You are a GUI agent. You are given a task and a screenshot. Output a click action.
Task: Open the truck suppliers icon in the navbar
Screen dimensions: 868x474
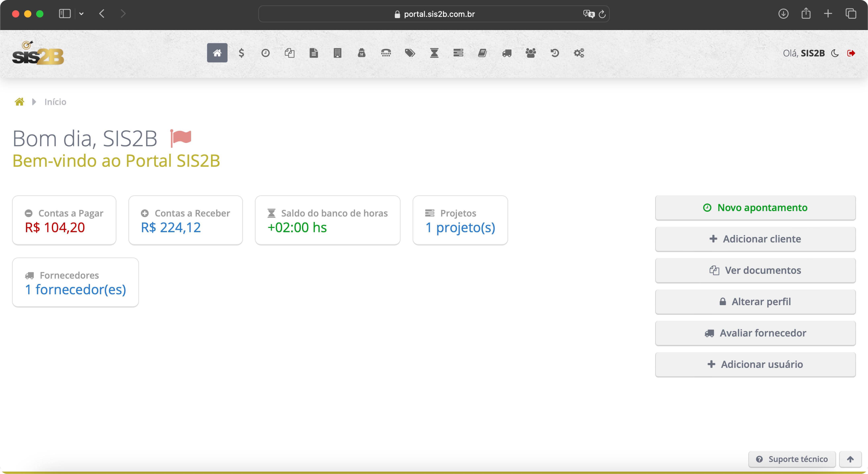[x=507, y=53]
